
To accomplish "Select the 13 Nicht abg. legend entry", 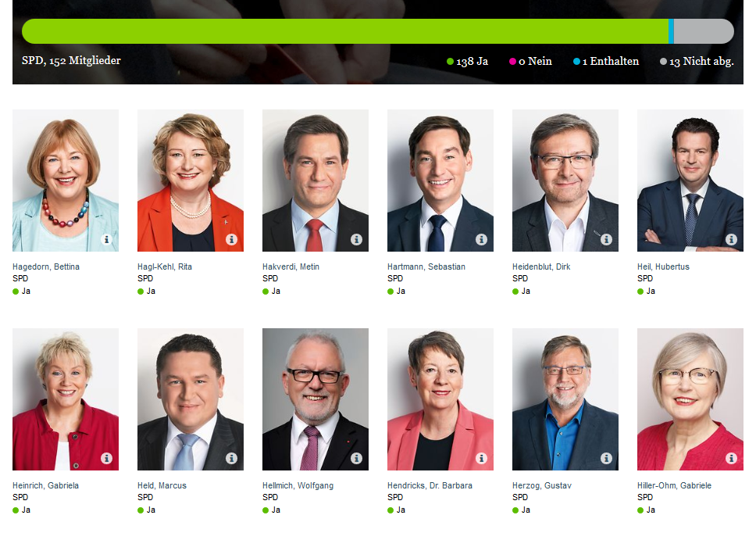I will pos(697,61).
